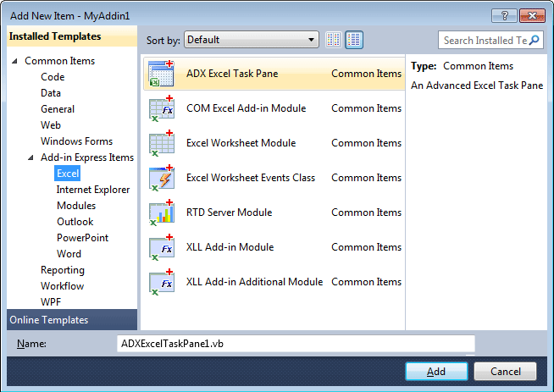The width and height of the screenshot is (554, 392).
Task: Open the Sort by Default dropdown
Action: (x=252, y=40)
